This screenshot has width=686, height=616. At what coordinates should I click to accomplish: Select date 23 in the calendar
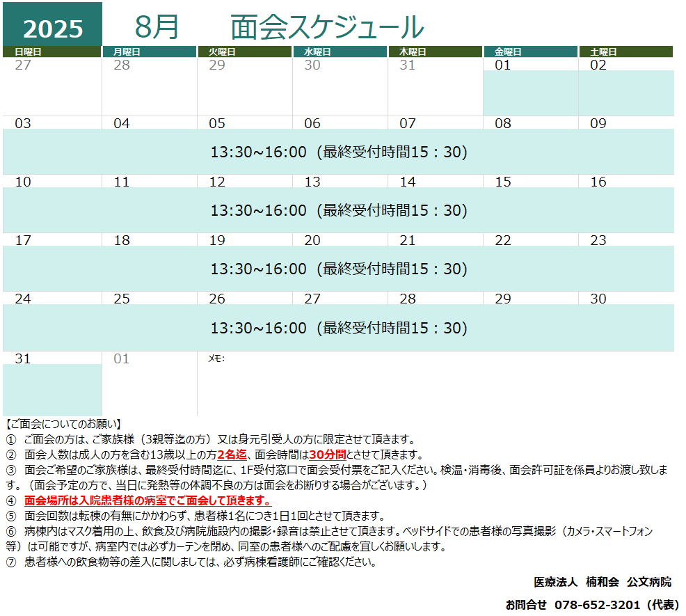click(598, 240)
